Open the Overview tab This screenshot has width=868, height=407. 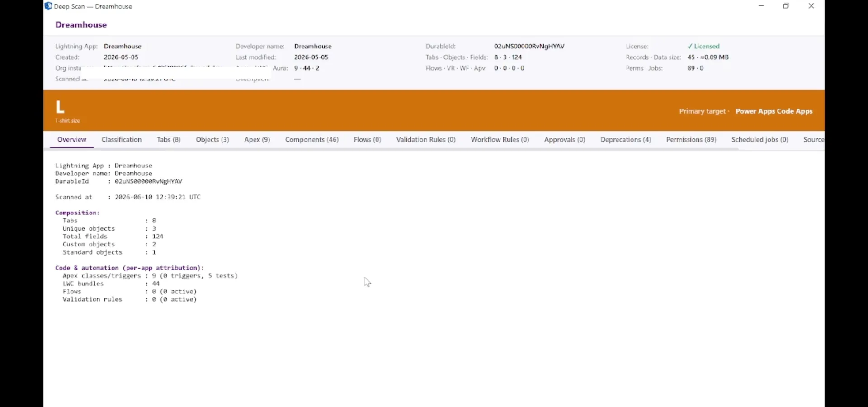click(x=72, y=140)
